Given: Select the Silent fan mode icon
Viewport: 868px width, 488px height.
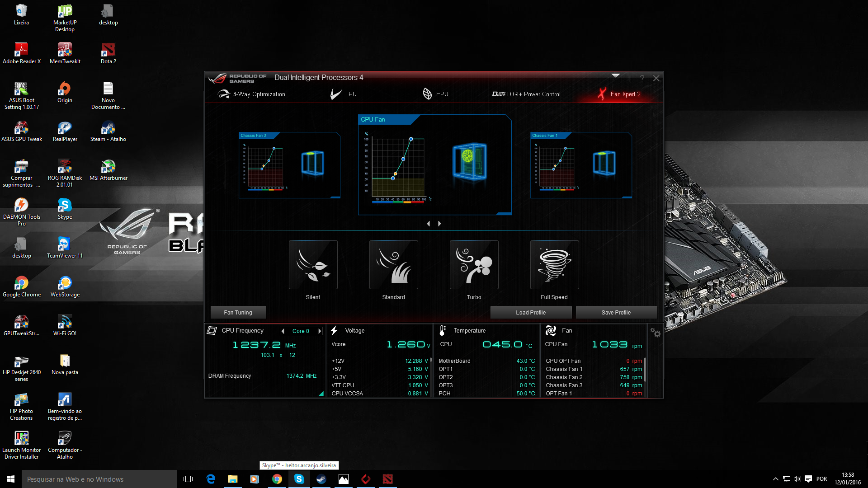Looking at the screenshot, I should pyautogui.click(x=313, y=265).
